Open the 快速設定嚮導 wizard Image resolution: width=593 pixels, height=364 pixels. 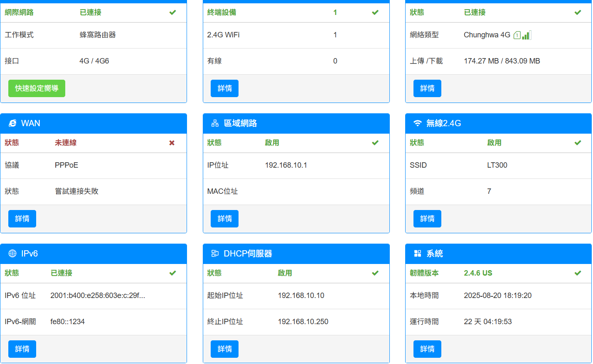pyautogui.click(x=37, y=88)
